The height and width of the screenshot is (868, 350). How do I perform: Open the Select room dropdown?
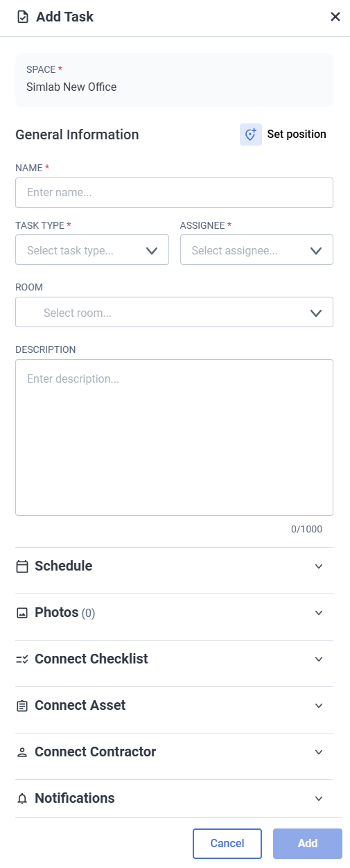tap(174, 312)
